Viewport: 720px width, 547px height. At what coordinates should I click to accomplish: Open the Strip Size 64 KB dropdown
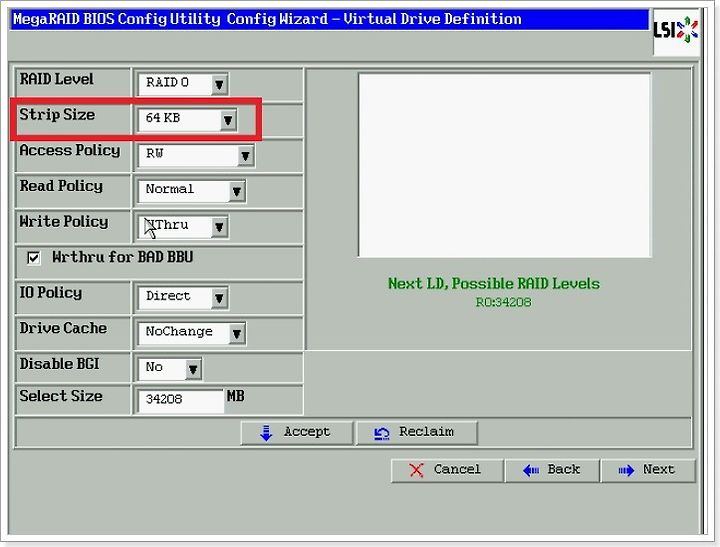(x=187, y=119)
